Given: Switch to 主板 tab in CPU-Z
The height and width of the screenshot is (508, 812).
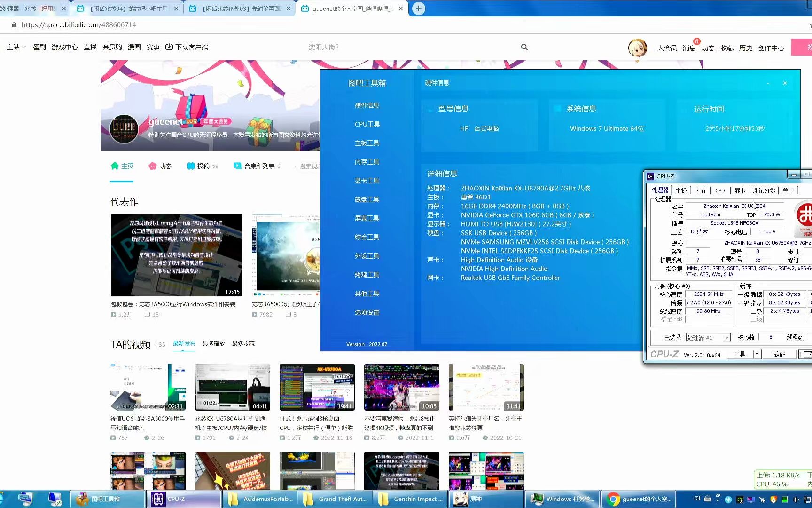Looking at the screenshot, I should point(681,190).
